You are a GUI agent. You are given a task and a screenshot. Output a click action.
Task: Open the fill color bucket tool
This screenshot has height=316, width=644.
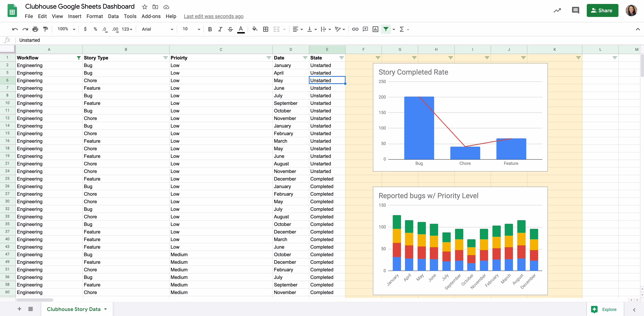255,29
